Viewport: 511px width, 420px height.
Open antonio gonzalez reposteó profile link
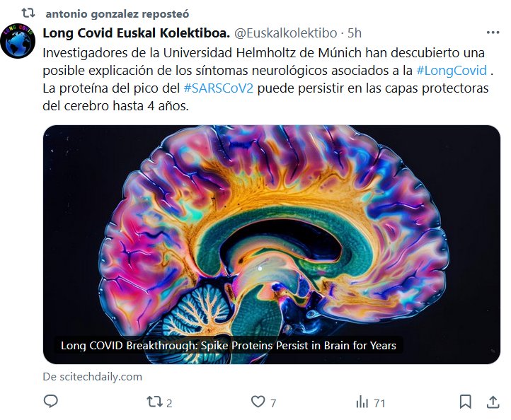(117, 13)
